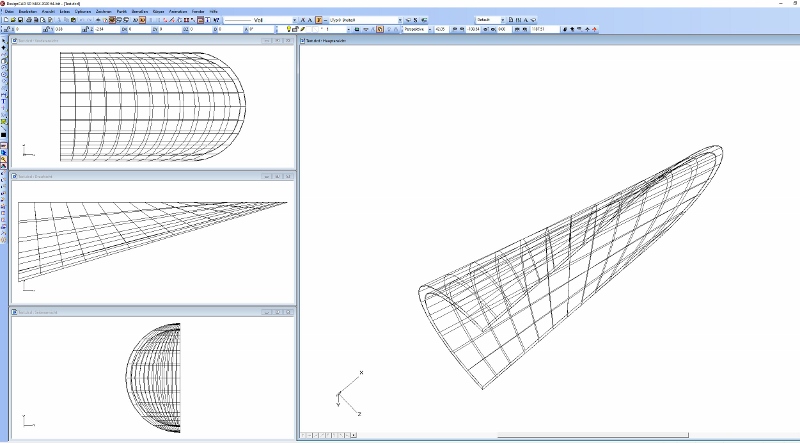Select the Text tool (T) in left toolbar
This screenshot has height=443, width=800.
[x=4, y=101]
